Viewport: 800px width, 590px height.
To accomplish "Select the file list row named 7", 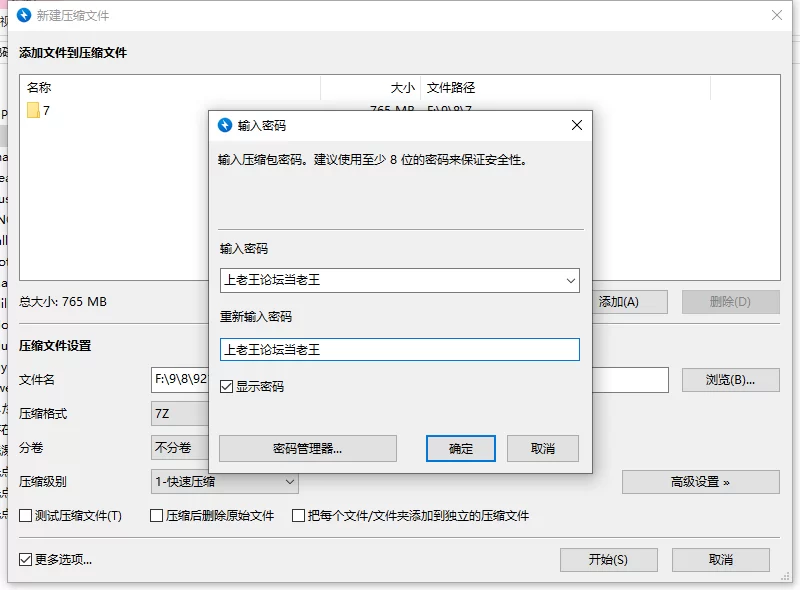I will tap(114, 110).
